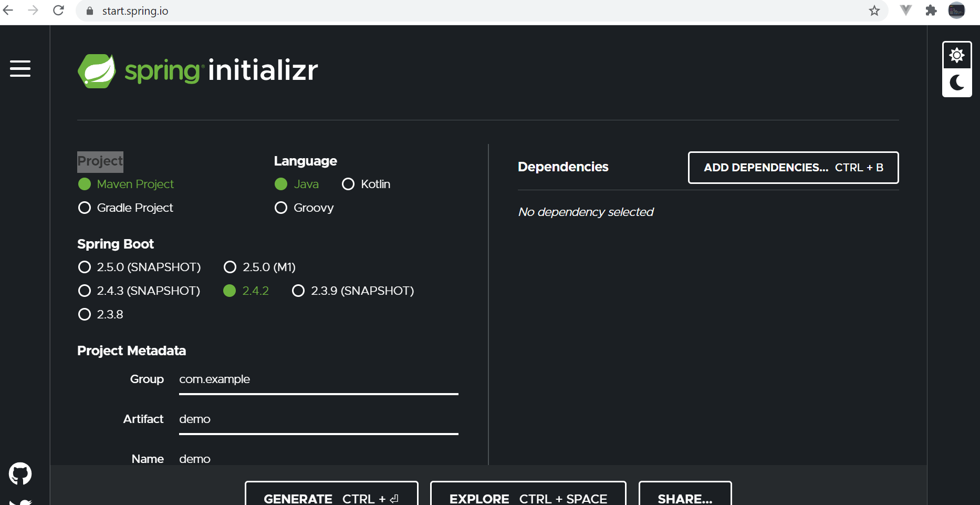Click Add Dependencies button
980x505 pixels.
793,168
